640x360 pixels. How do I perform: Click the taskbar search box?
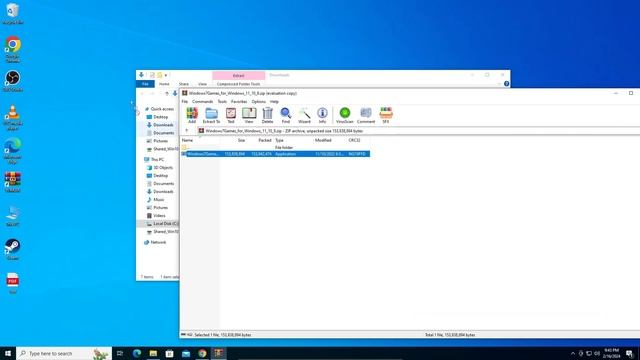pyautogui.click(x=64, y=353)
